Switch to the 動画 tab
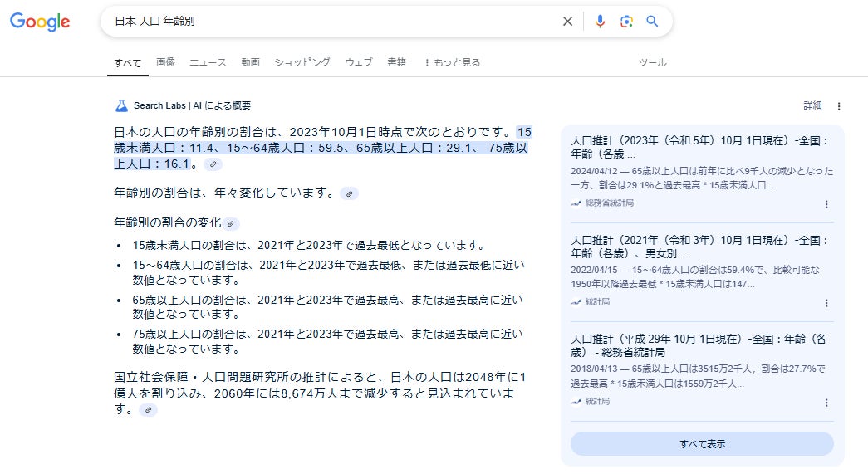The width and height of the screenshot is (868, 474). [x=250, y=62]
